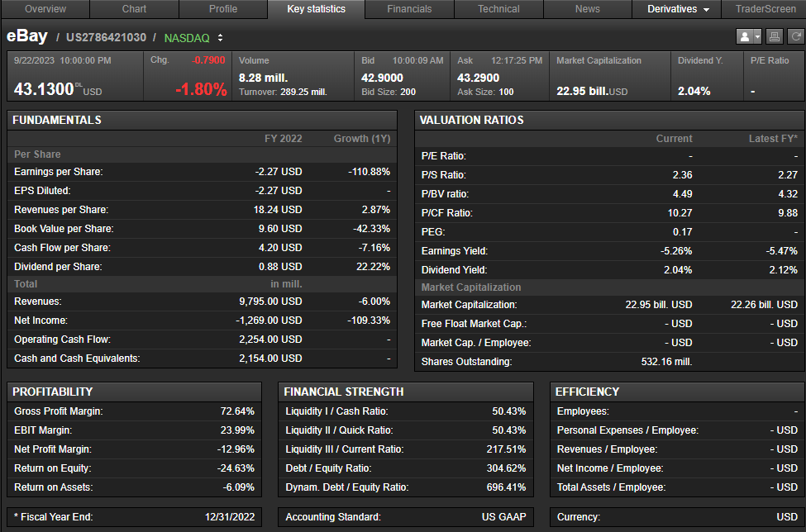
Task: Click the "FUNDAMENTALS" section header
Action: [57, 120]
